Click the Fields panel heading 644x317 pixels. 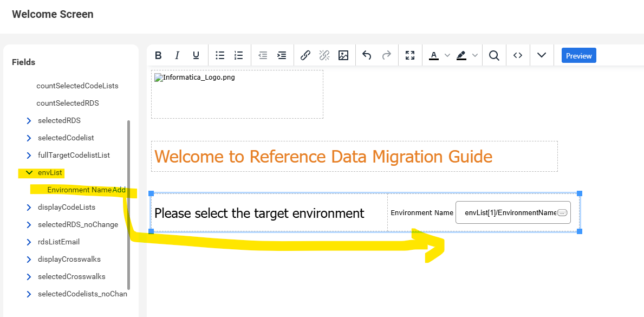click(23, 62)
